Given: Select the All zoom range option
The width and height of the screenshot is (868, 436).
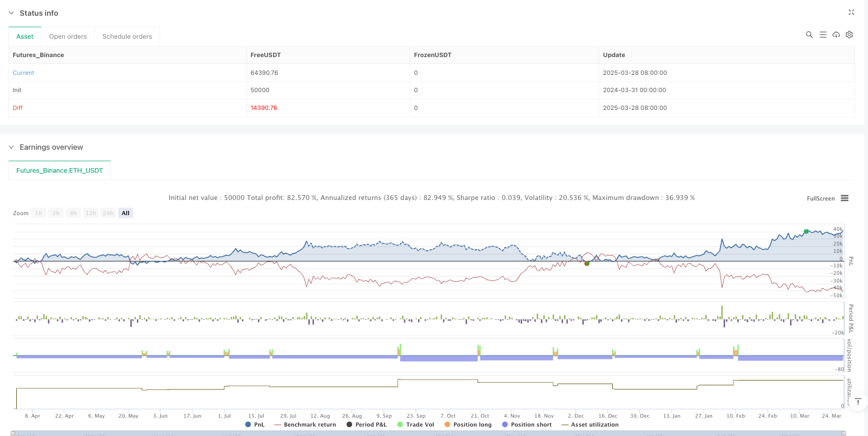Looking at the screenshot, I should click(x=126, y=213).
